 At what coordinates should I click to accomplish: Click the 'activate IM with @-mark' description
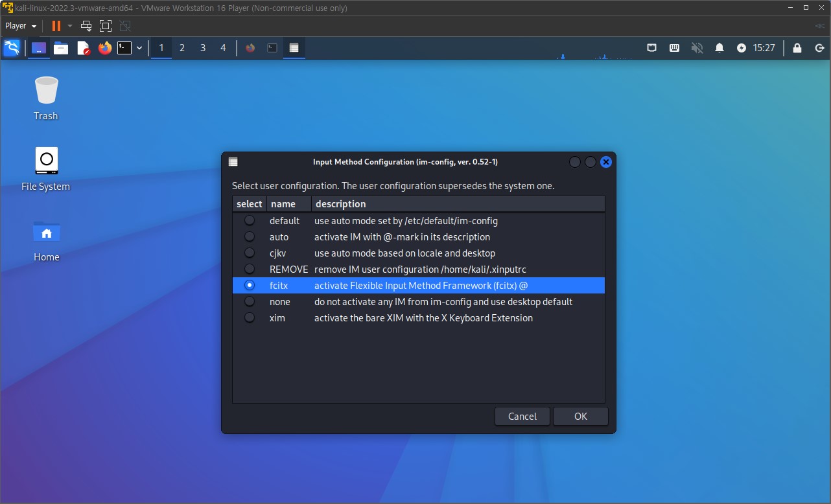pos(402,237)
